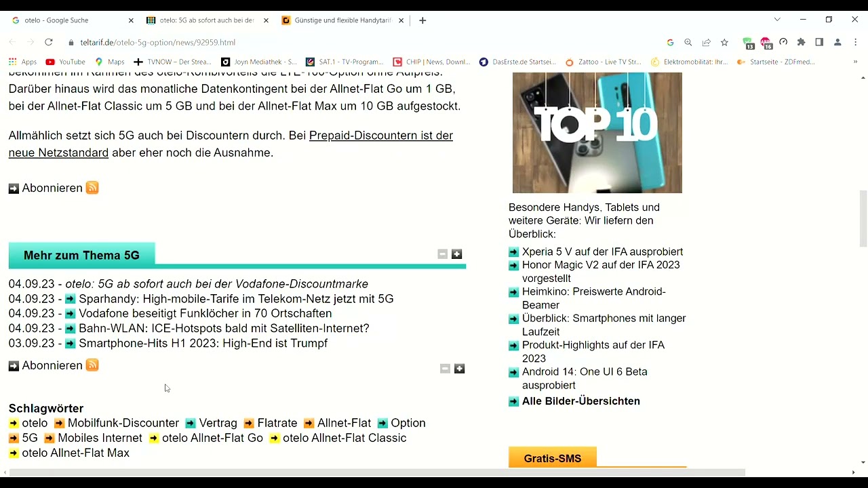868x488 pixels.
Task: Click the RSS icon below the 5G news list
Action: click(92, 365)
